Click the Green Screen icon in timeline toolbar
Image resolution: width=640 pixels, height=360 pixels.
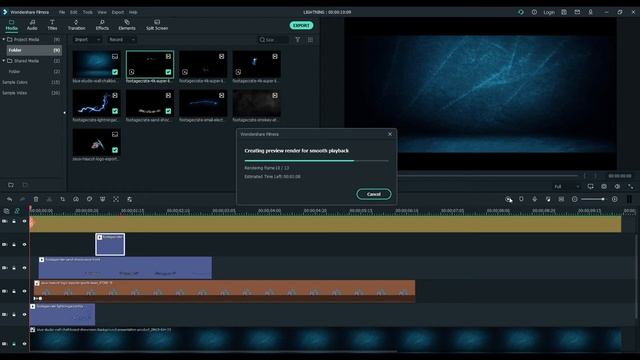(102, 199)
